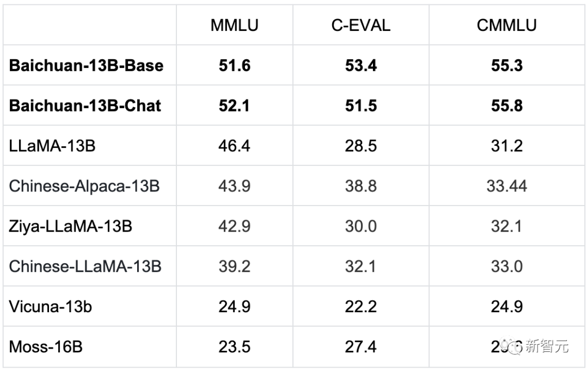Click Baichuan-13B-Base MMLU score 51.6

pyautogui.click(x=235, y=65)
